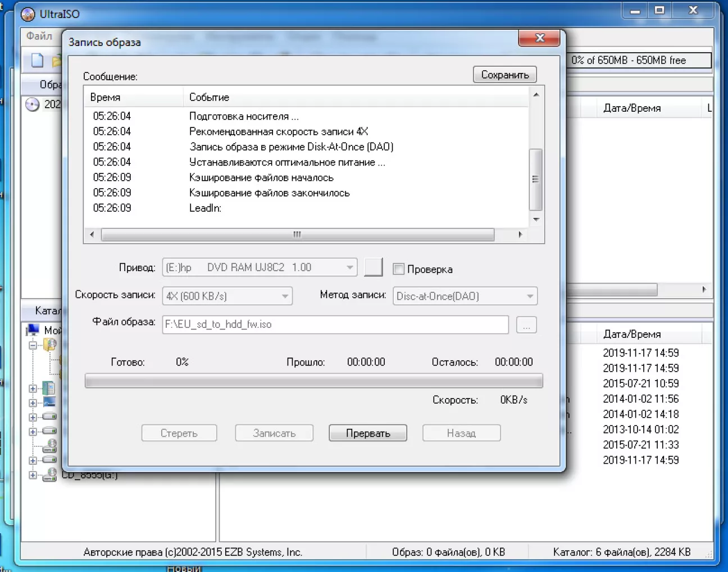Select the My Computer icon in catalog tree

coord(33,330)
